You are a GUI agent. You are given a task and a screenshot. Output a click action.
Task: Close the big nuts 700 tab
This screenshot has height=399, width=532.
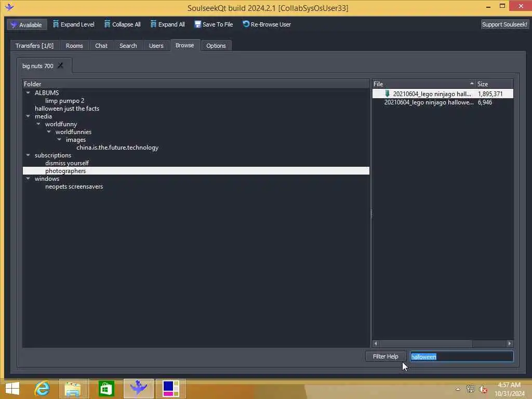[x=60, y=65]
